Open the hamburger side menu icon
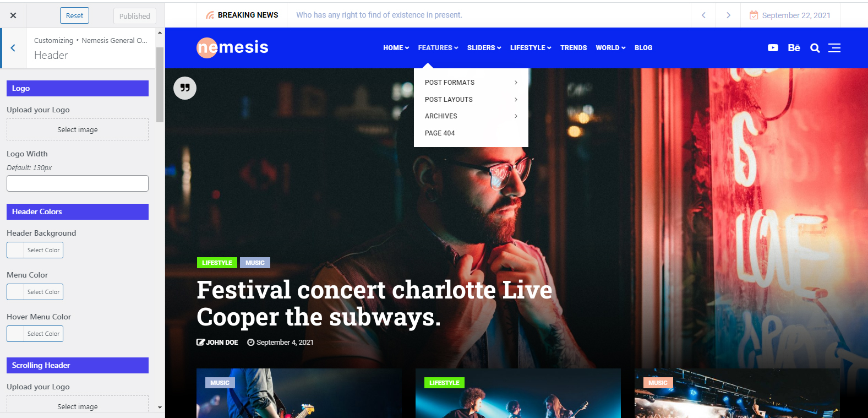The image size is (868, 418). pyautogui.click(x=834, y=48)
